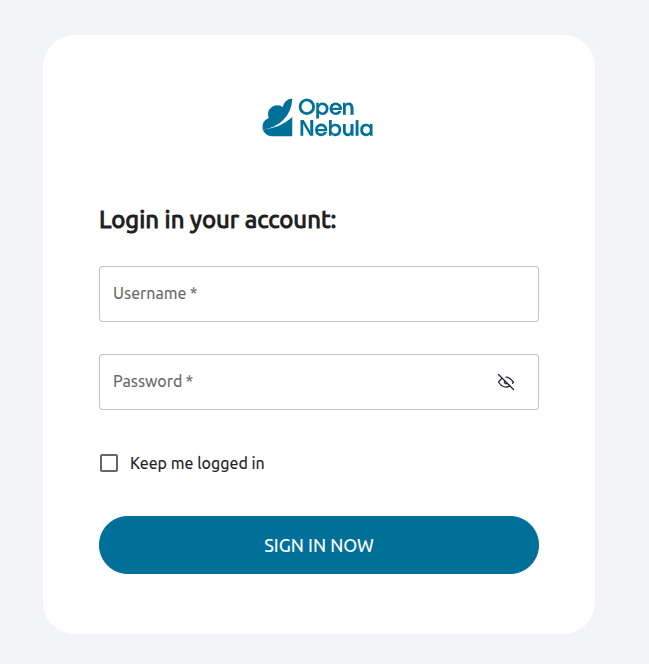Click the "Login in your account:" heading
Viewport: 649px width, 664px height.
218,220
